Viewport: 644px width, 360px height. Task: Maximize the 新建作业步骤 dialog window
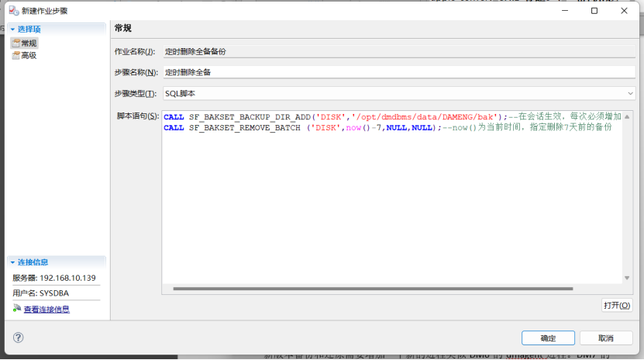coord(594,11)
